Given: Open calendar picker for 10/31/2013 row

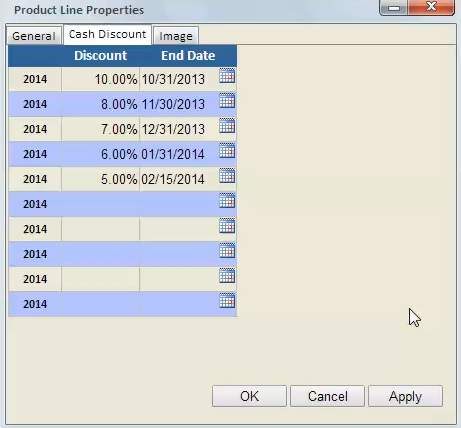Looking at the screenshot, I should 227,76.
